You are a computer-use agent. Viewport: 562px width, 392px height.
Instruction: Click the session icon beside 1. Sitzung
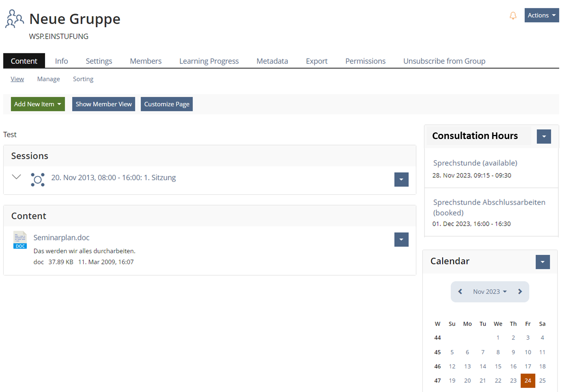[37, 180]
